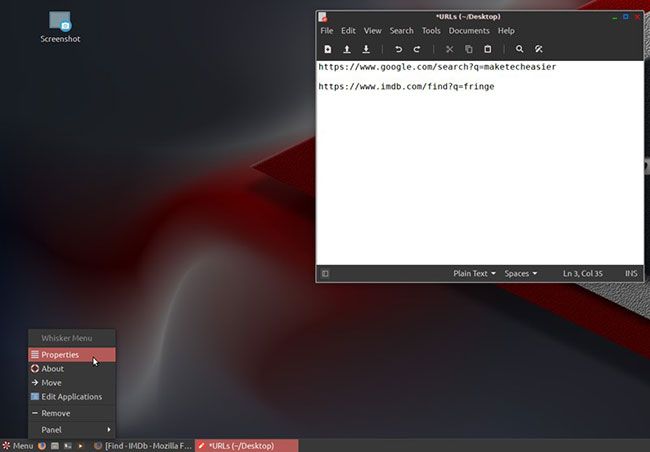This screenshot has height=452, width=650.
Task: Open the Edit menu
Action: [348, 31]
